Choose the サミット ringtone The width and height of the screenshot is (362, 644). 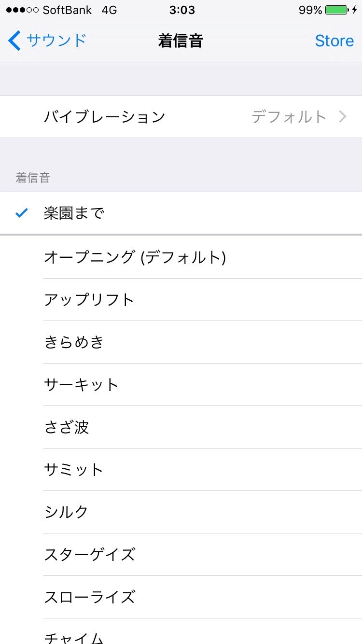(181, 469)
